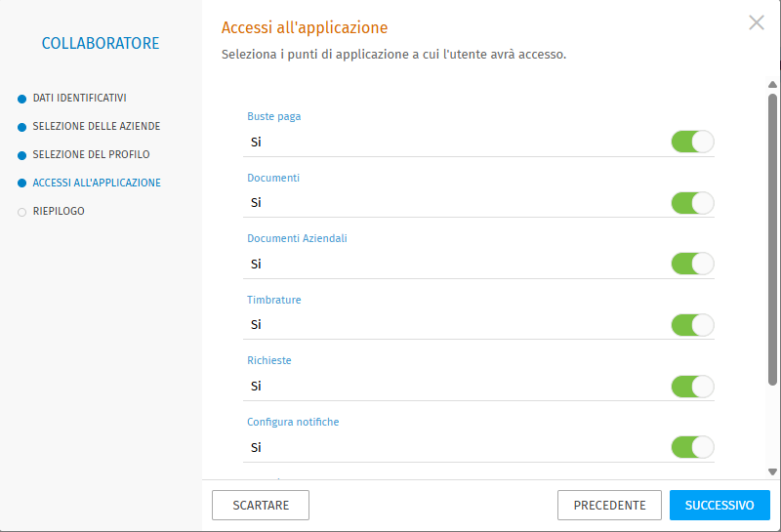Click the Richieste label
This screenshot has width=781, height=532.
coord(269,360)
